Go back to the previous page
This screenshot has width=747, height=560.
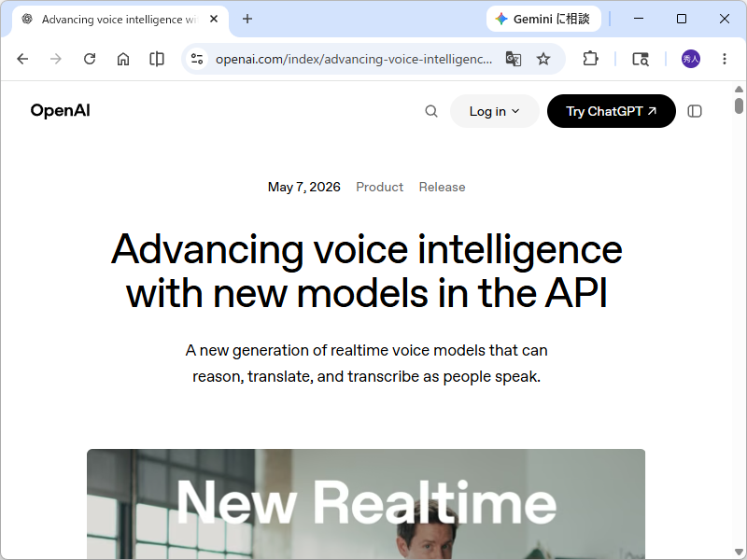click(x=22, y=59)
